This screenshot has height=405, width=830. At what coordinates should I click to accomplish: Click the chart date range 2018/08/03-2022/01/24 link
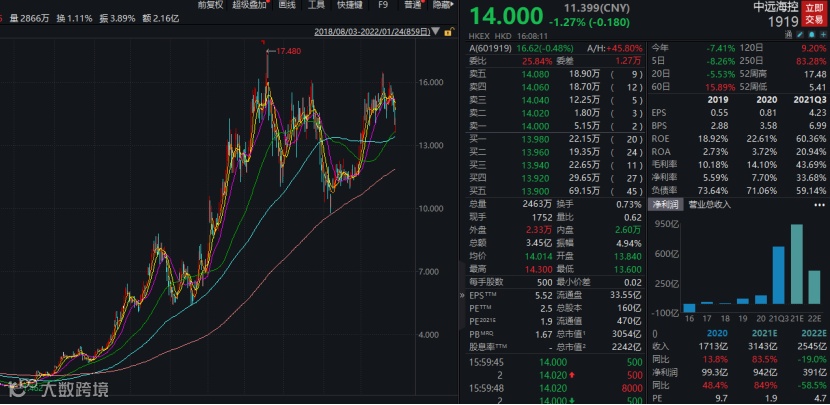click(x=373, y=31)
